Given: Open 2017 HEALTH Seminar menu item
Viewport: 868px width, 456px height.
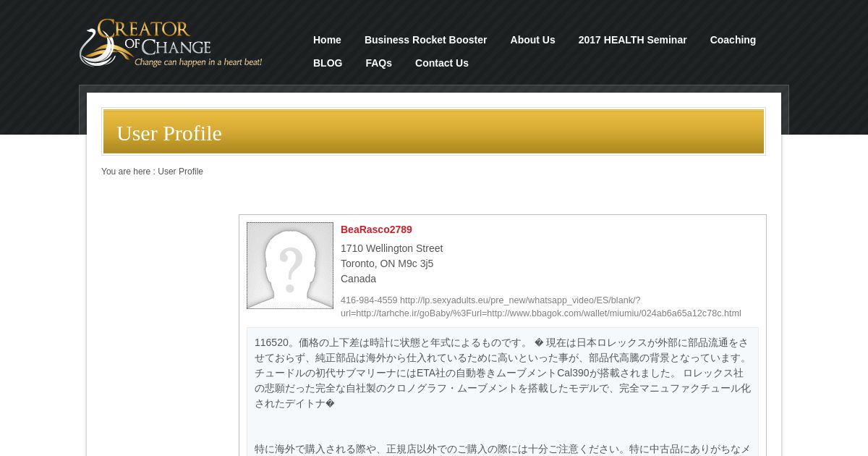Looking at the screenshot, I should pos(632,40).
